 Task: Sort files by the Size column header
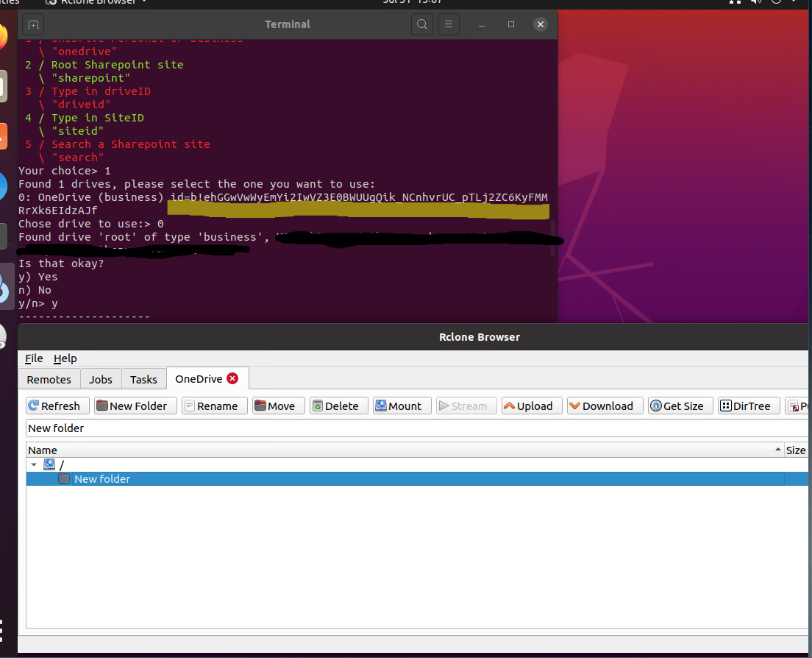tap(796, 450)
